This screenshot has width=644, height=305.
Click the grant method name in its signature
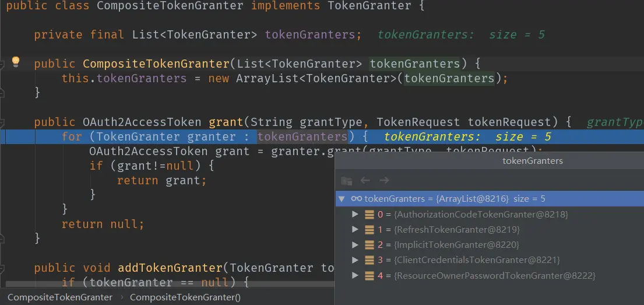coord(226,122)
